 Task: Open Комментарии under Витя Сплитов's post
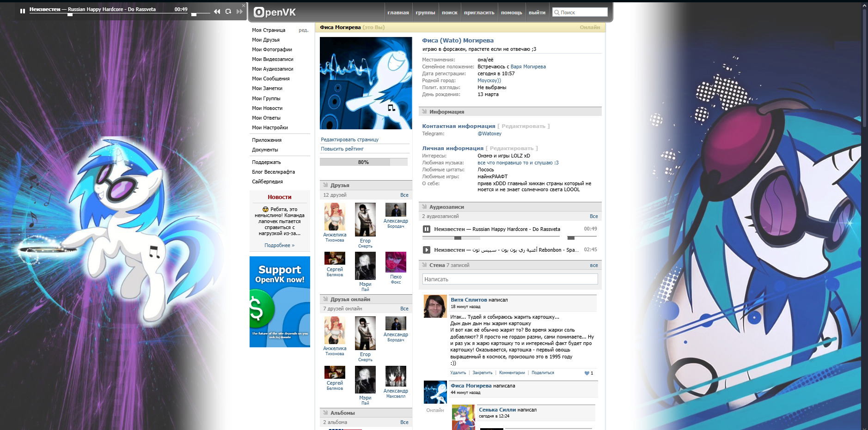[512, 373]
